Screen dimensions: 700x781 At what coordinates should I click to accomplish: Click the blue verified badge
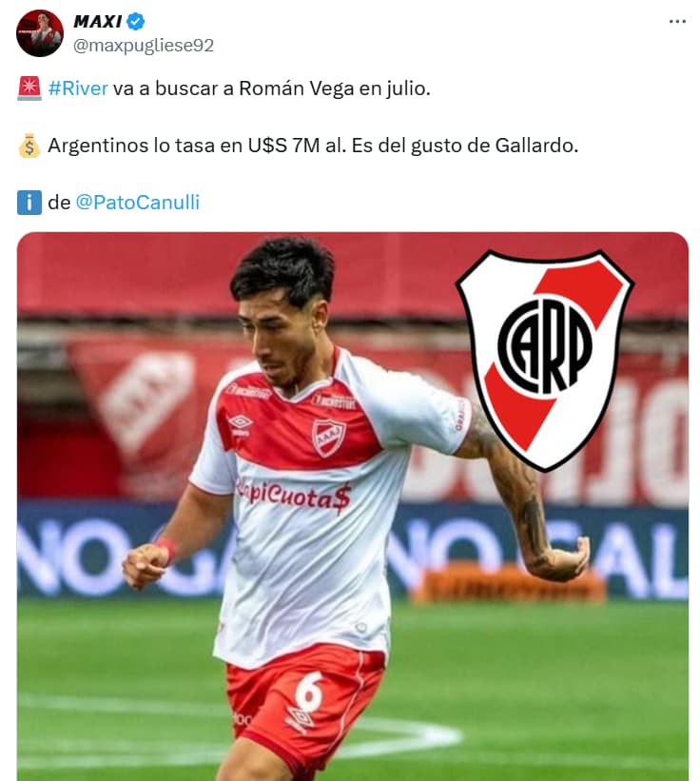[135, 22]
